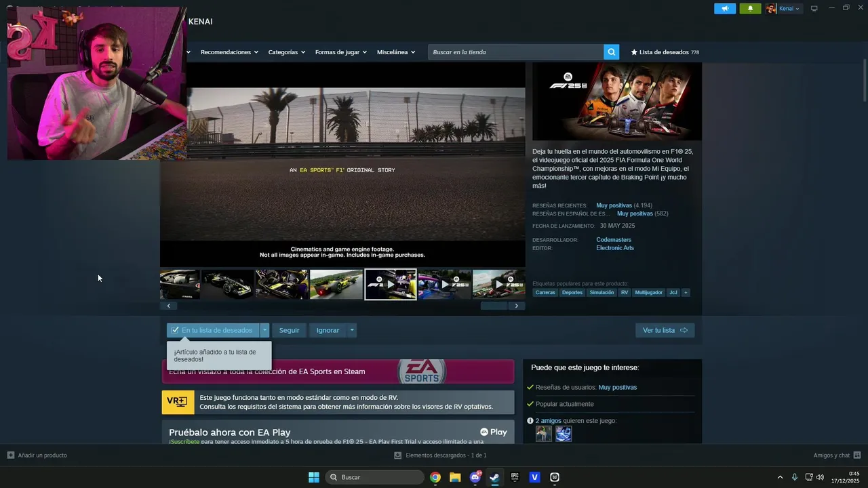Viewport: 868px width, 488px height.
Task: Click 'Añadir un producto' plus icon
Action: pos(10,455)
